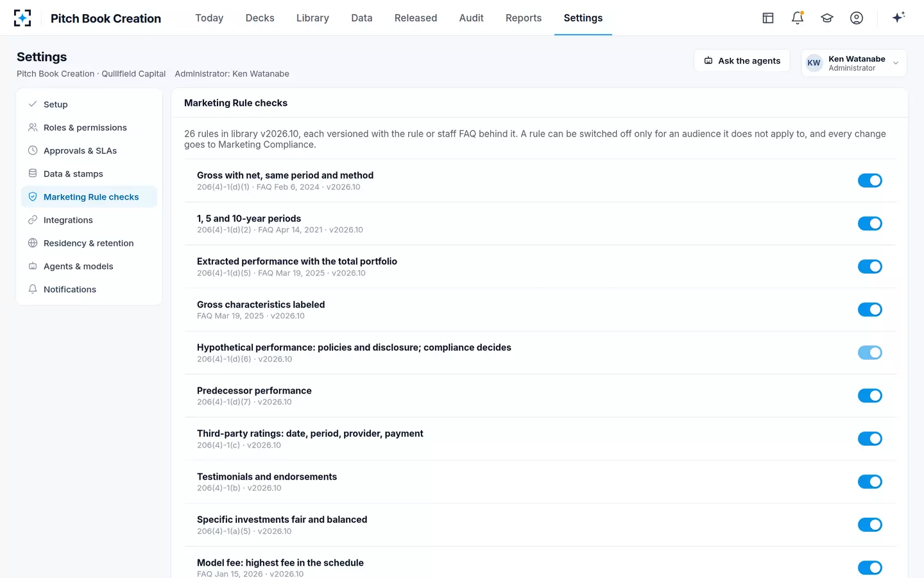Click the KW avatar badge
This screenshot has height=578, width=924.
pos(814,63)
